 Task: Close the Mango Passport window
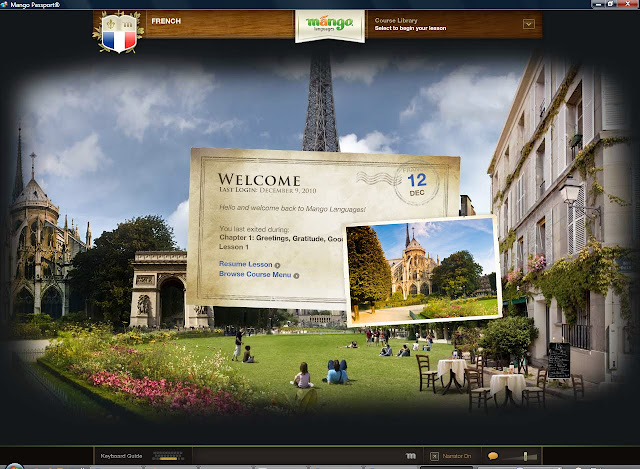[x=627, y=4]
